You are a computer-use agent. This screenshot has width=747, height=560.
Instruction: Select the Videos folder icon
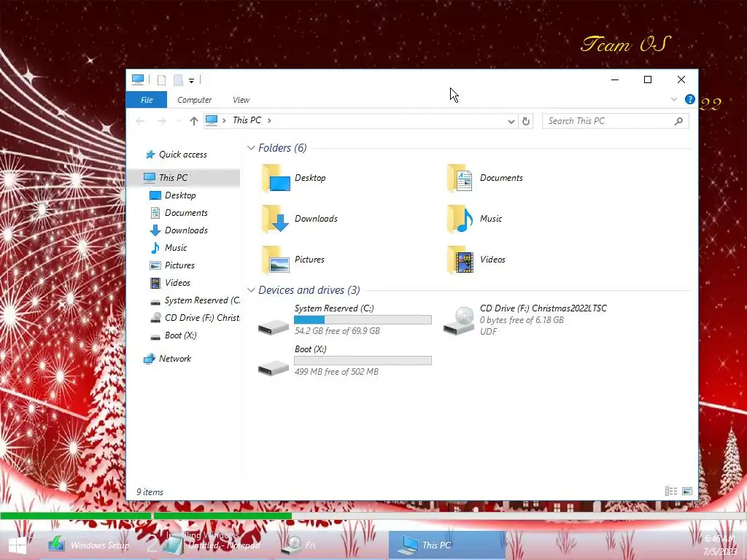(460, 260)
